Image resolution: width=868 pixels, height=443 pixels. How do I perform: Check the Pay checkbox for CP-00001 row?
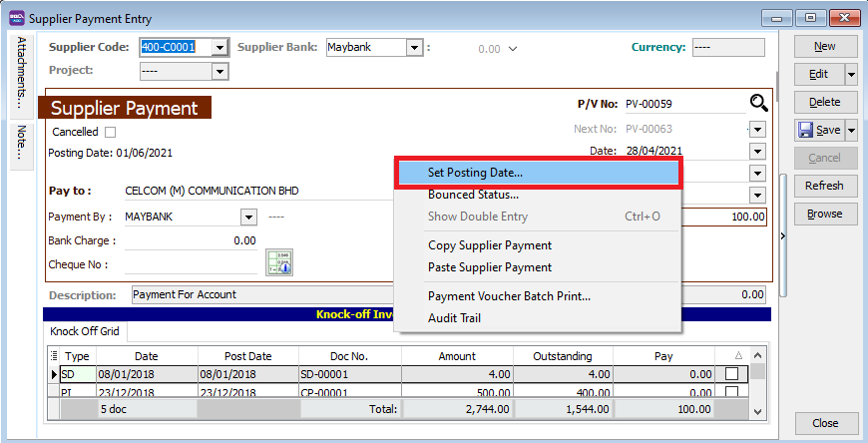coord(732,392)
